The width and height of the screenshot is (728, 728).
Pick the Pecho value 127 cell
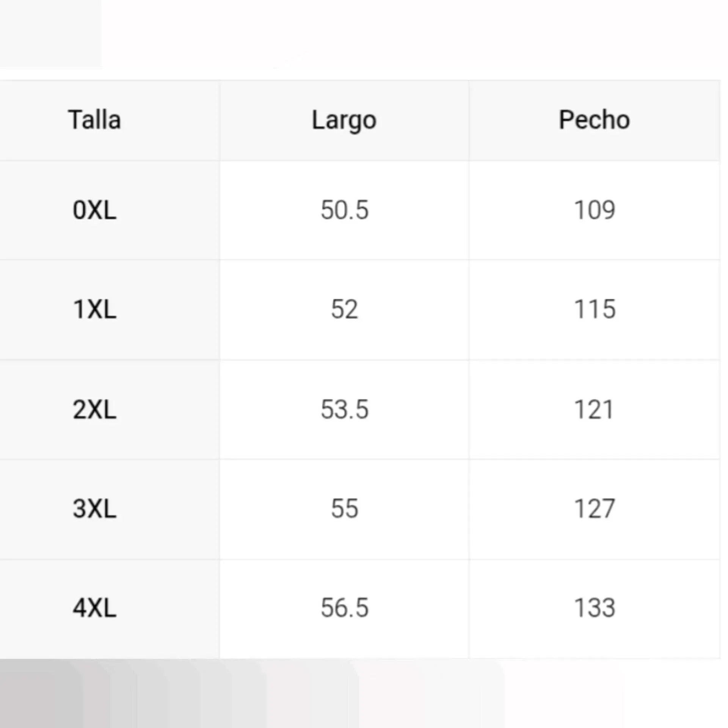click(x=594, y=509)
